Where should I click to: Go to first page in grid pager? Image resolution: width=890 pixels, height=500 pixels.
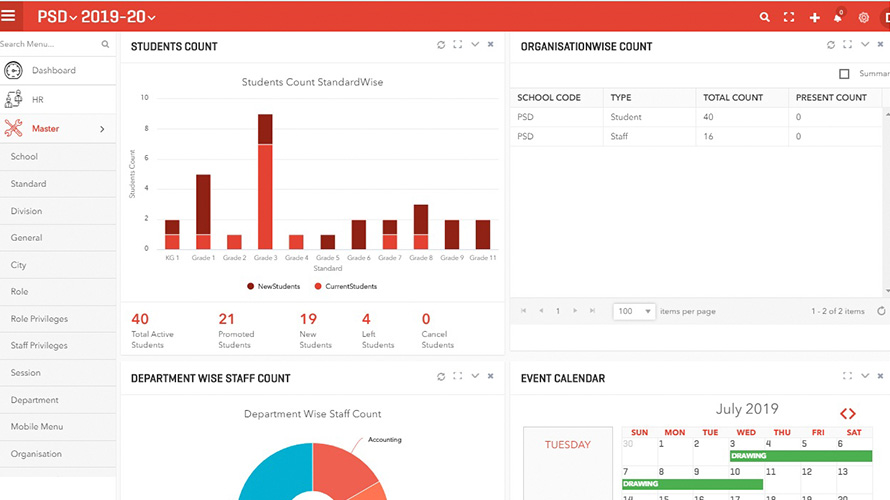523,310
